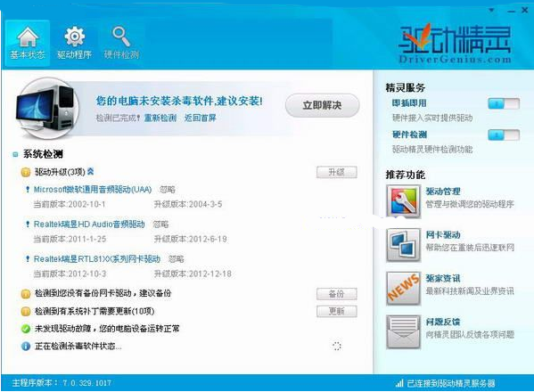Open the NEWS 驱家资讯 icon
This screenshot has height=392, width=534.
pyautogui.click(x=403, y=289)
